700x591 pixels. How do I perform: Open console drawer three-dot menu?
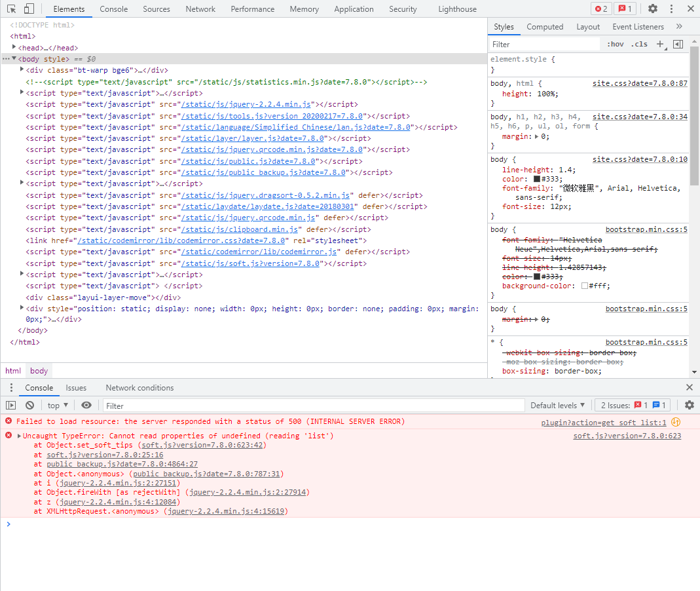[x=11, y=387]
